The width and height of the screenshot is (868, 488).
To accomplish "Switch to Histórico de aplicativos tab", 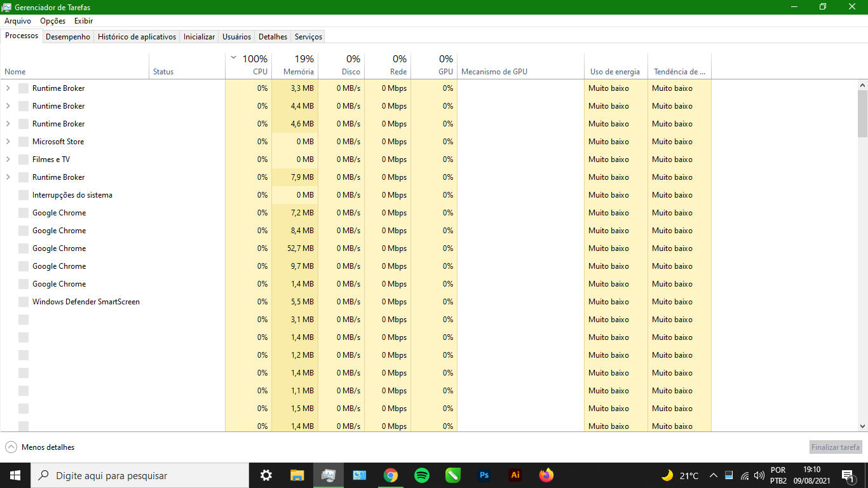I will [x=137, y=37].
